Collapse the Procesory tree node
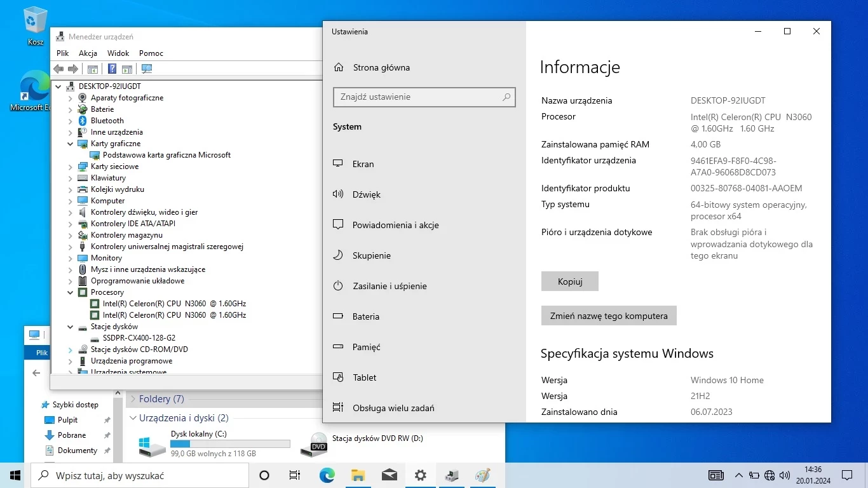The height and width of the screenshot is (488, 868). [71, 292]
